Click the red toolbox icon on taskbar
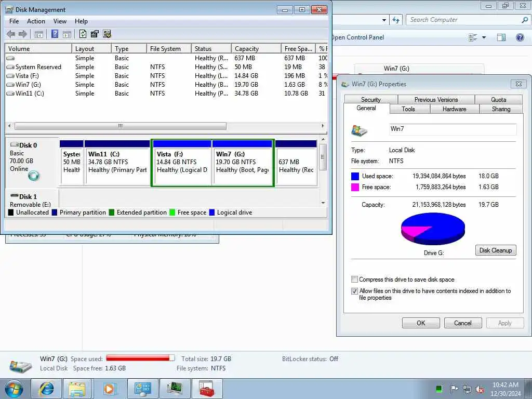 pyautogui.click(x=207, y=389)
